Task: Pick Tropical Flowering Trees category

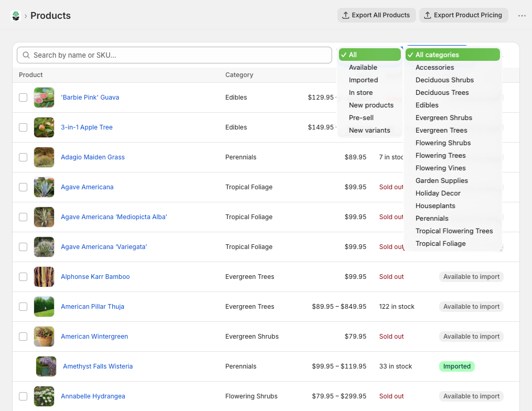Action: tap(453, 230)
